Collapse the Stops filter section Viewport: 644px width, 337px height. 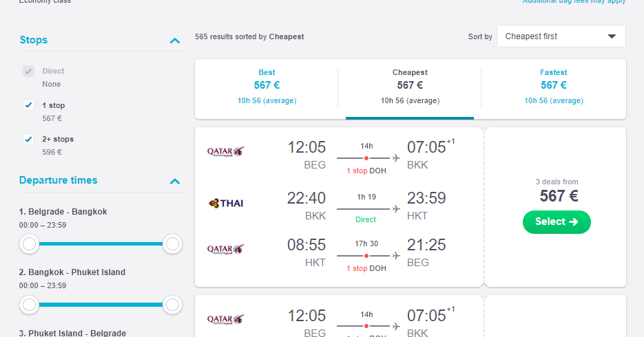[174, 40]
